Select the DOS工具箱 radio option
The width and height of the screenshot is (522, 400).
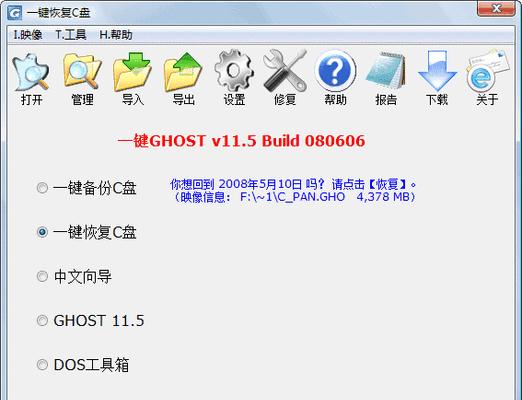(42, 365)
